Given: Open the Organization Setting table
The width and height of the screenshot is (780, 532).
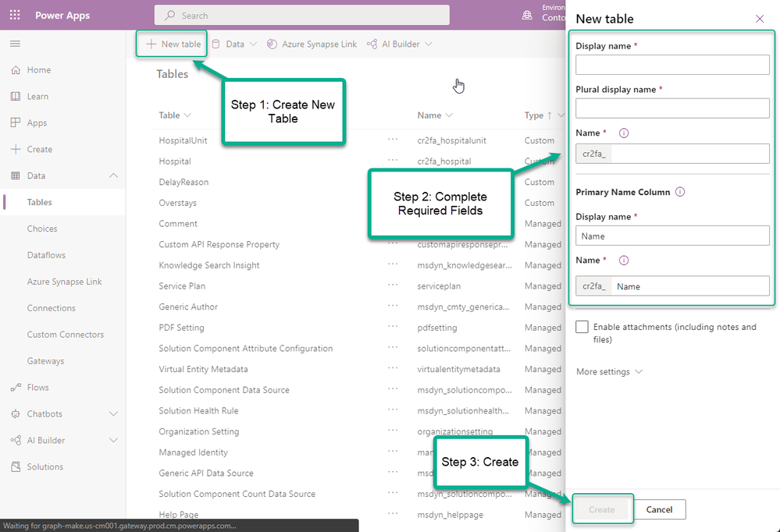Looking at the screenshot, I should click(199, 431).
